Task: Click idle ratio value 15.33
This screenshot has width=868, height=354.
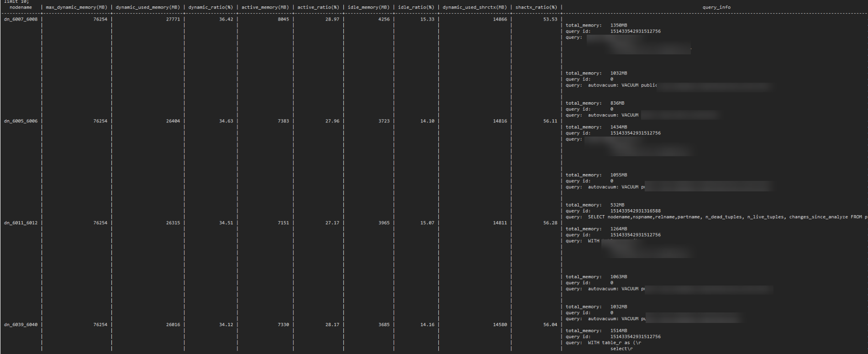Action: pos(427,19)
